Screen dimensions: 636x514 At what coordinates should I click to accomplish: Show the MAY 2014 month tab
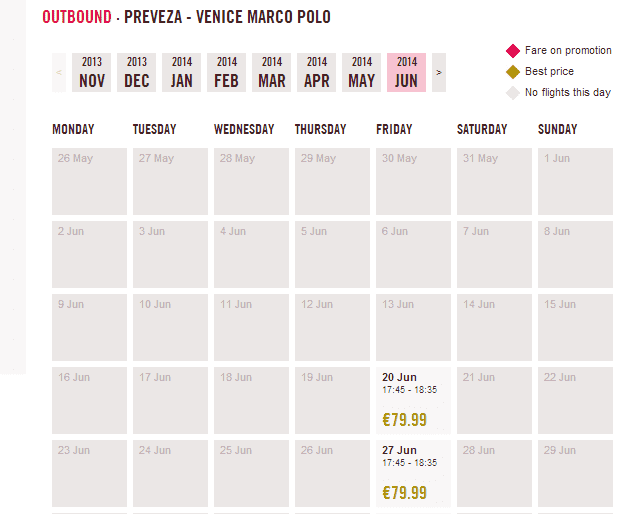[362, 72]
